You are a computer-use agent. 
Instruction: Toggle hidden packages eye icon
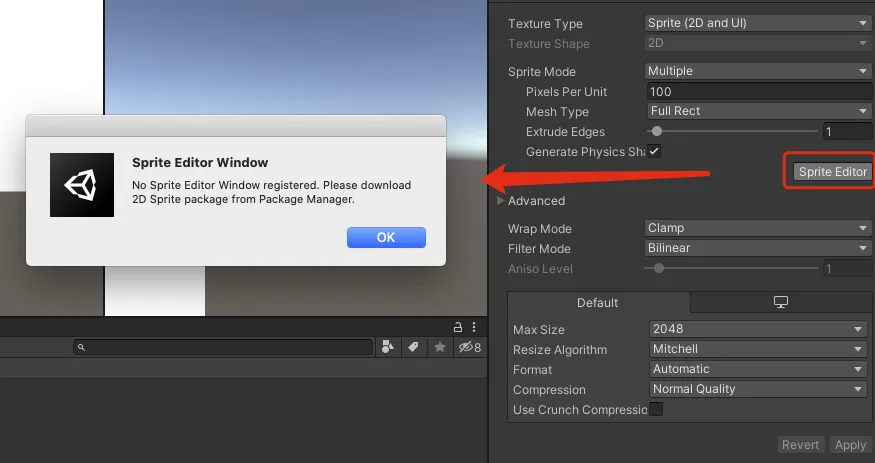[x=469, y=348]
